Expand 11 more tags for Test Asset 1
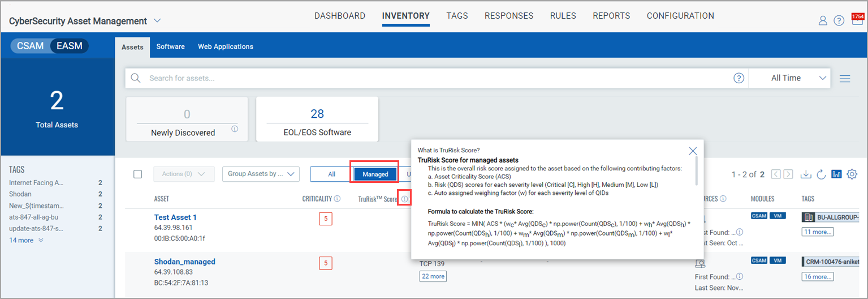The image size is (868, 299). (x=817, y=232)
